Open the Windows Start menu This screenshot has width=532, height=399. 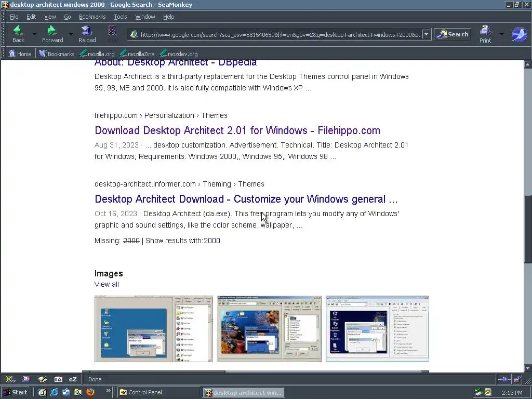[16, 392]
